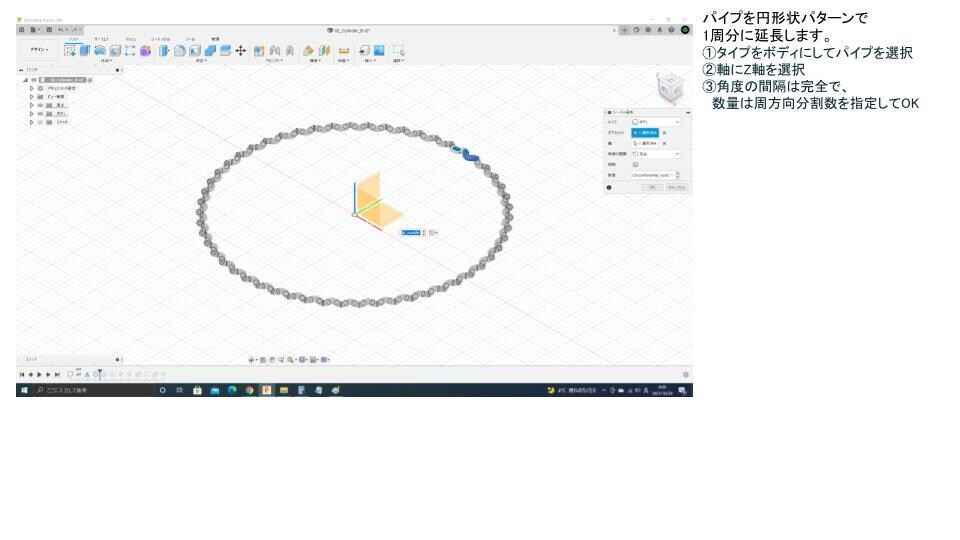Click the quantity stepper arrows in dialog
This screenshot has width=960, height=540.
point(678,175)
